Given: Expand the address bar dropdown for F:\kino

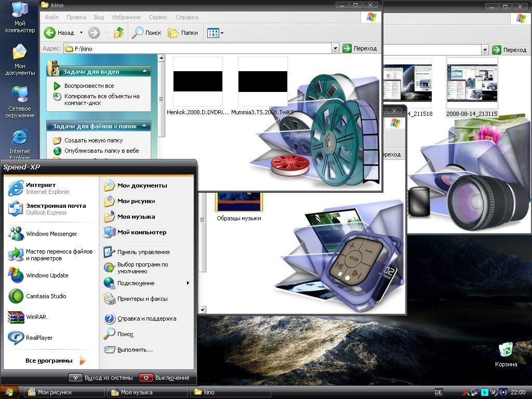Looking at the screenshot, I should point(335,48).
